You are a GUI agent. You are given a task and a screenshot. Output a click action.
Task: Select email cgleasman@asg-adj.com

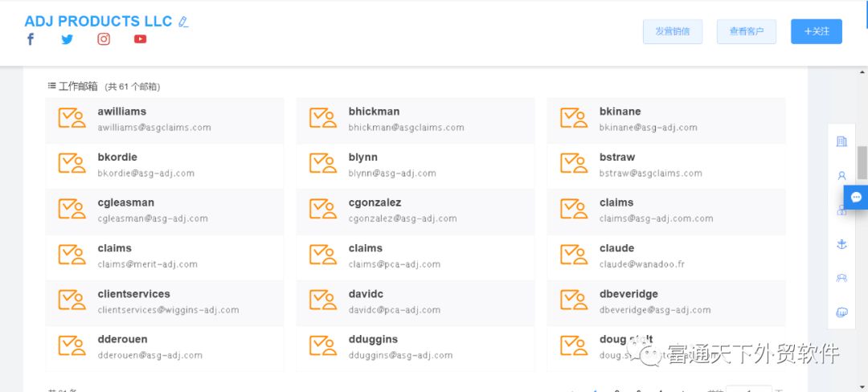153,219
